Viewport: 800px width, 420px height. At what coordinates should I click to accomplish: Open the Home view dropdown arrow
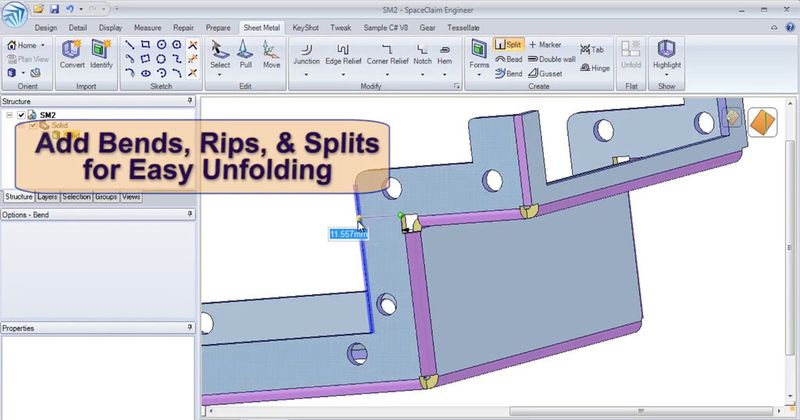43,45
